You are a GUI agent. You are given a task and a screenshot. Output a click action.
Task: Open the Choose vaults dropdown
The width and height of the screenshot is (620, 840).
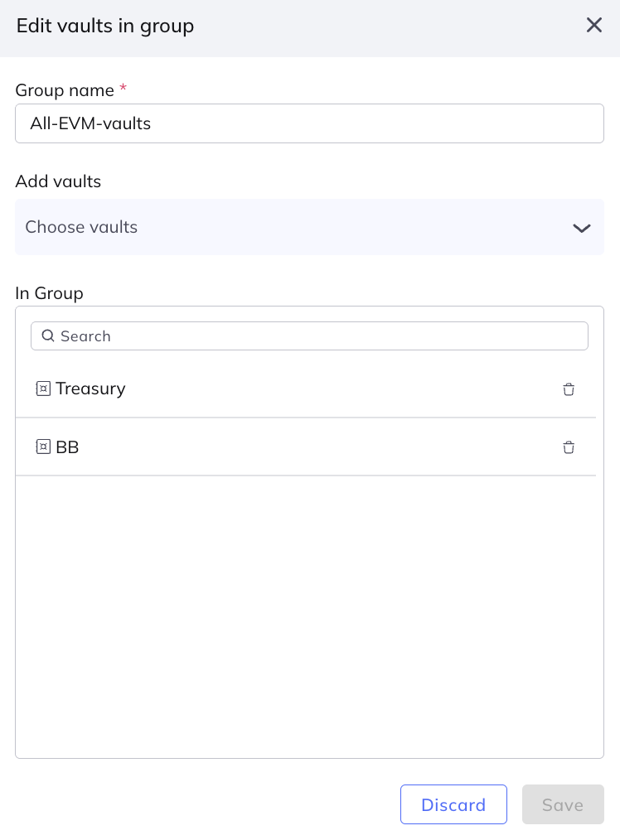point(298,227)
